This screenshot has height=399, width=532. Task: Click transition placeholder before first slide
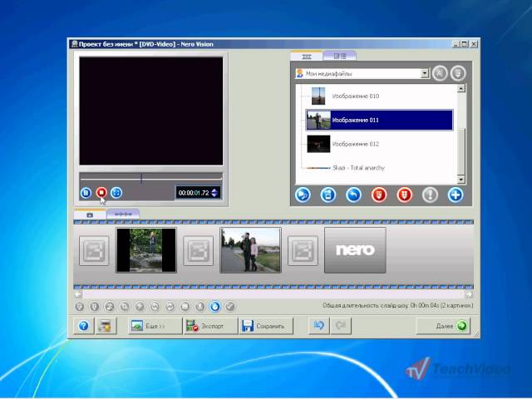click(94, 251)
